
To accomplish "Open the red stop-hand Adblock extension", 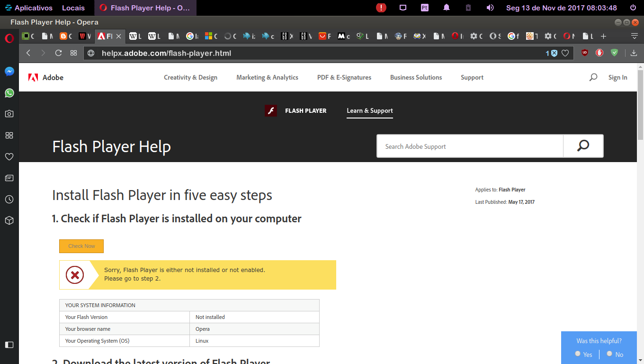I will pyautogui.click(x=599, y=53).
